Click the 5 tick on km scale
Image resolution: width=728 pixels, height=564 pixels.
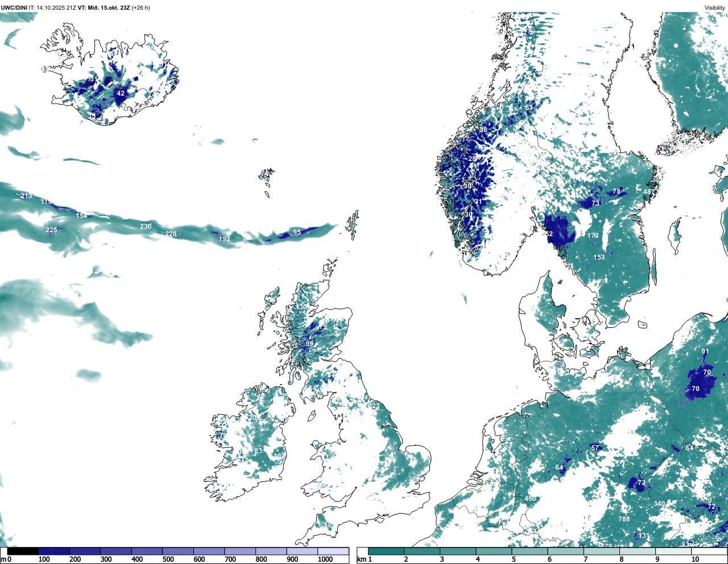(514, 560)
